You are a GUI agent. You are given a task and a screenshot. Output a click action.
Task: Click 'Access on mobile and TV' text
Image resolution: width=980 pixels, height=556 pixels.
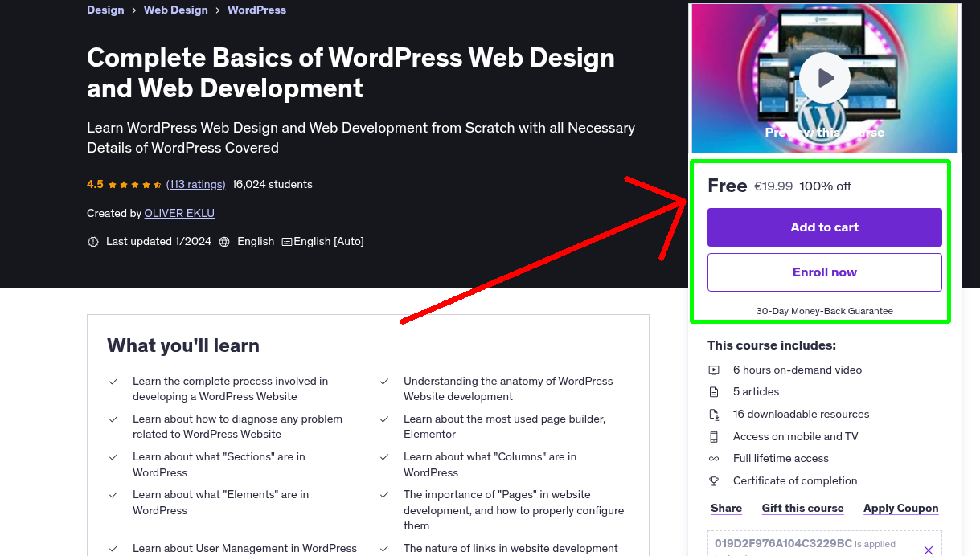[796, 436]
